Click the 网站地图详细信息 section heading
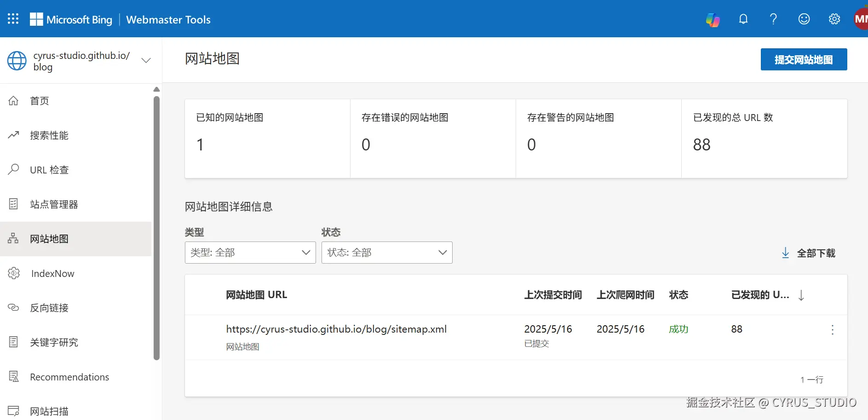The width and height of the screenshot is (868, 420). [x=229, y=207]
